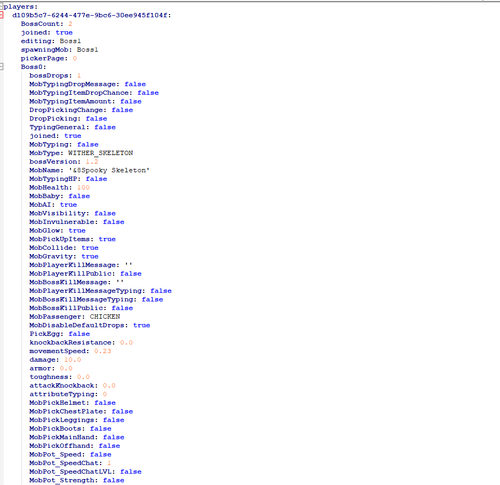The height and width of the screenshot is (485, 500).
Task: Select 'MobPot_SpeedChatLVL: false'
Action: (x=85, y=472)
